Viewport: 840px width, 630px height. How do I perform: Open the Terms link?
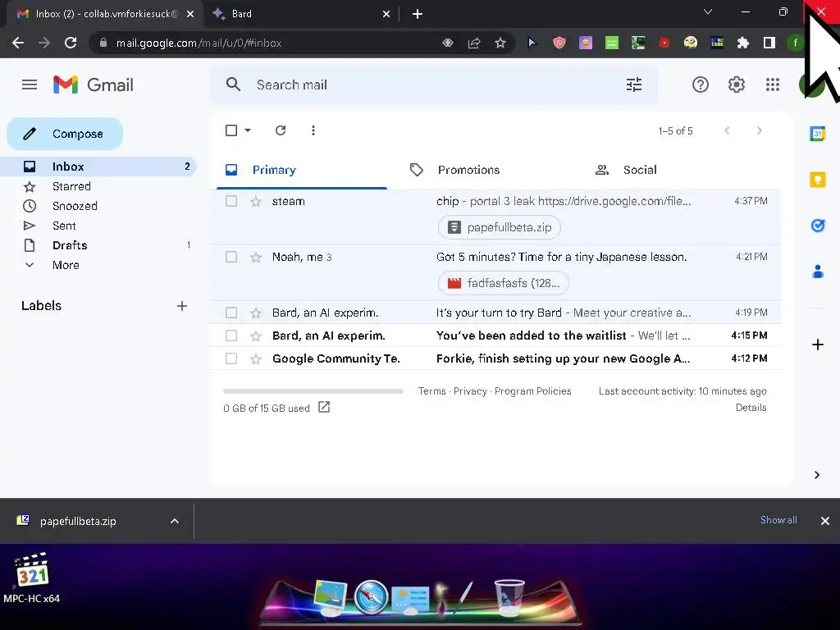tap(431, 391)
